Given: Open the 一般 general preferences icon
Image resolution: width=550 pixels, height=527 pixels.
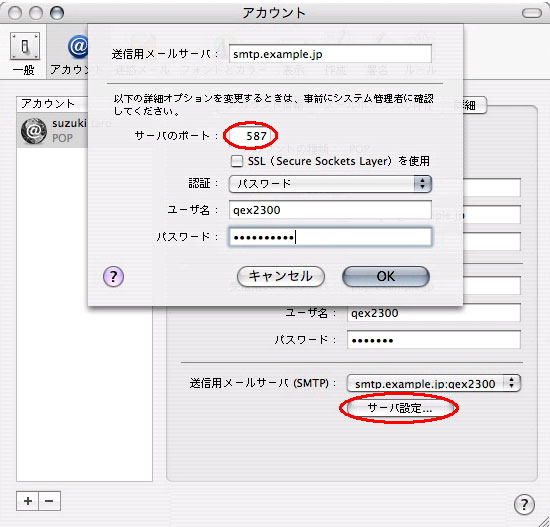Looking at the screenshot, I should [x=25, y=46].
